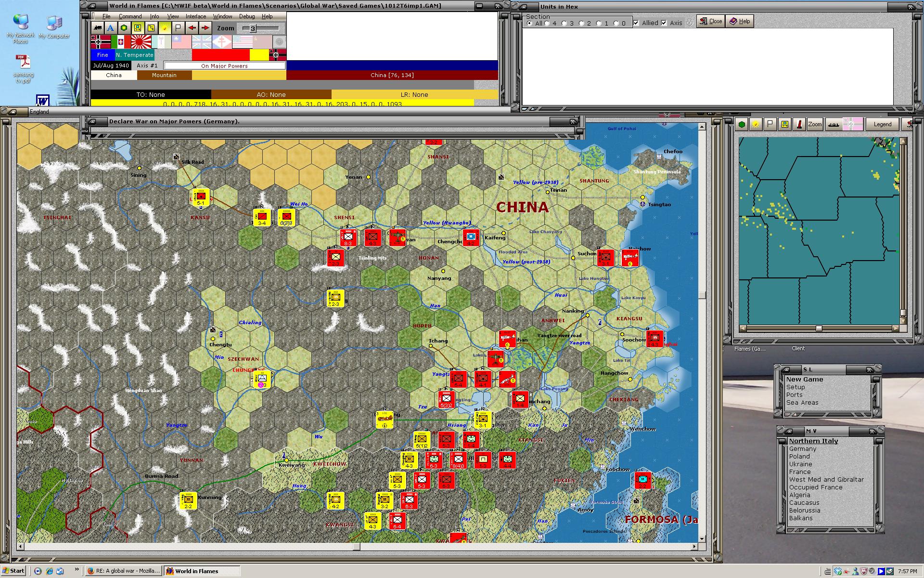Select the Free French cross flag

tap(222, 42)
